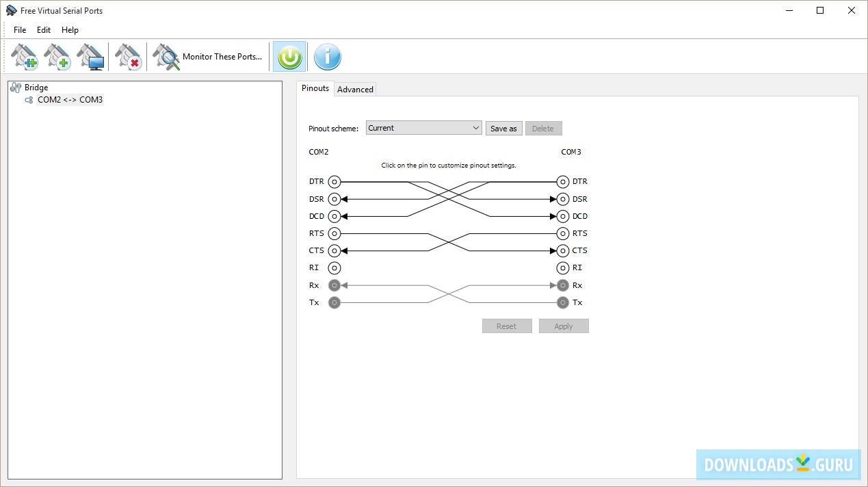Click Monitor These Ports toolbar button

208,57
